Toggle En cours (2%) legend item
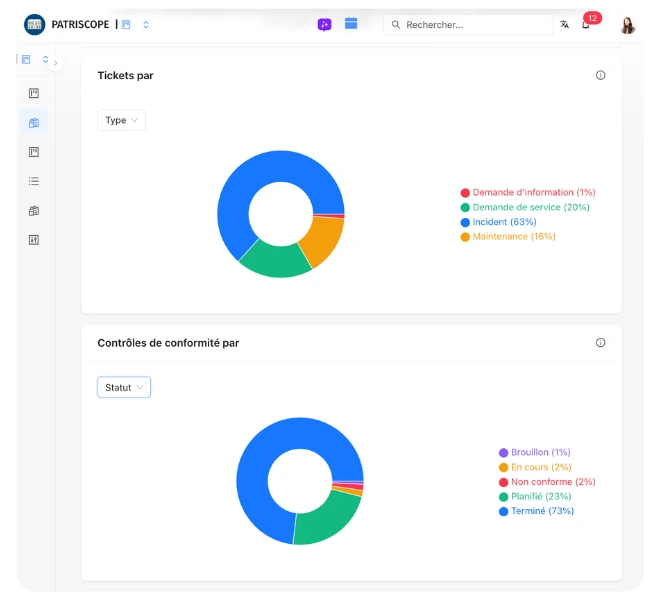The image size is (660, 600). (535, 467)
